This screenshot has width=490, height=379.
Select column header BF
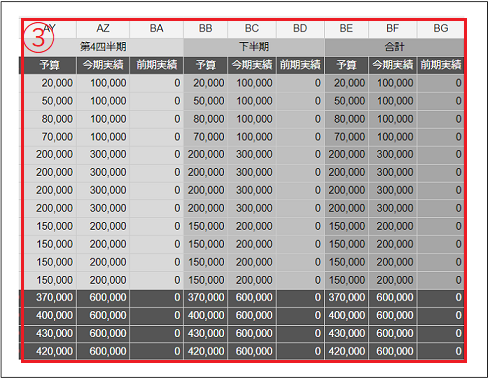click(393, 29)
